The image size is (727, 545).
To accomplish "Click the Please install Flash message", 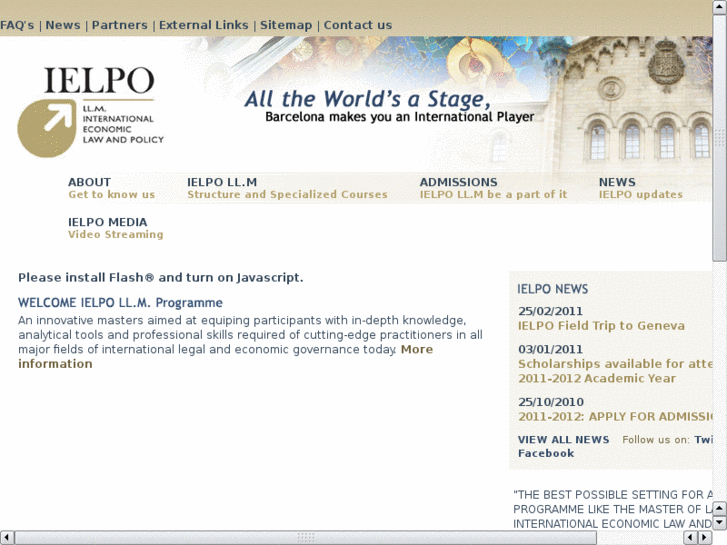I will point(160,277).
